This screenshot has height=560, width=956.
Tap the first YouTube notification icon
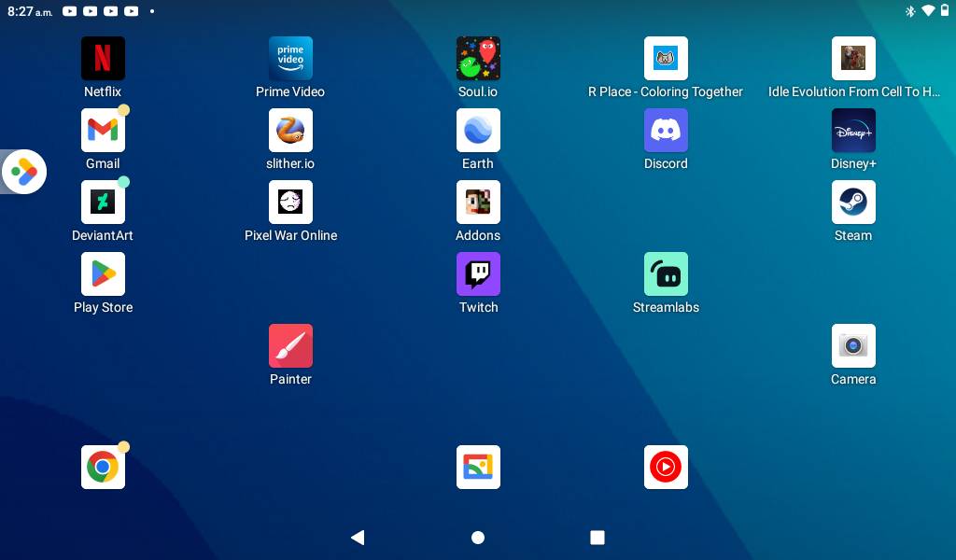click(69, 11)
